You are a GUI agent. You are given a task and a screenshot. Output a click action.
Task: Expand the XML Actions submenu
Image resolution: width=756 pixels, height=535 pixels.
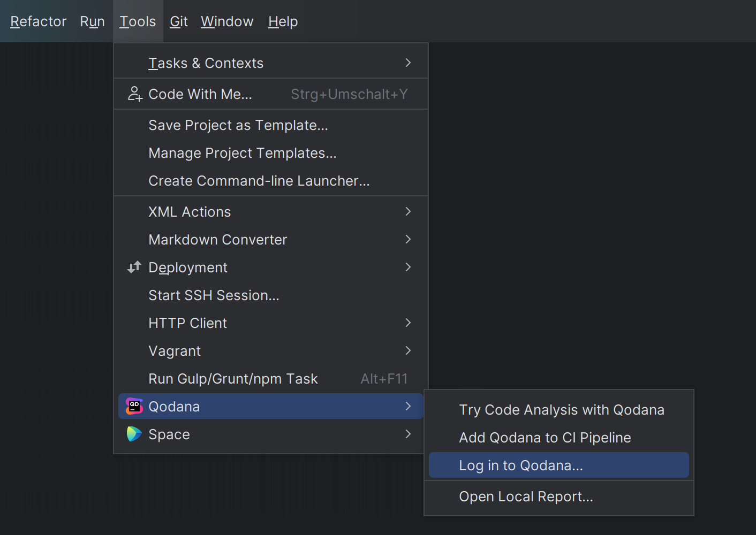pyautogui.click(x=268, y=211)
